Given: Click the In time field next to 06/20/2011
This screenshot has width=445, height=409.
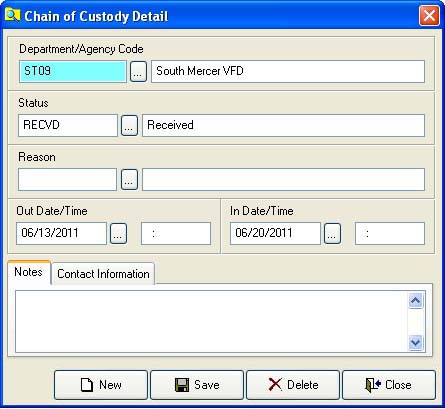Looking at the screenshot, I should click(x=390, y=233).
